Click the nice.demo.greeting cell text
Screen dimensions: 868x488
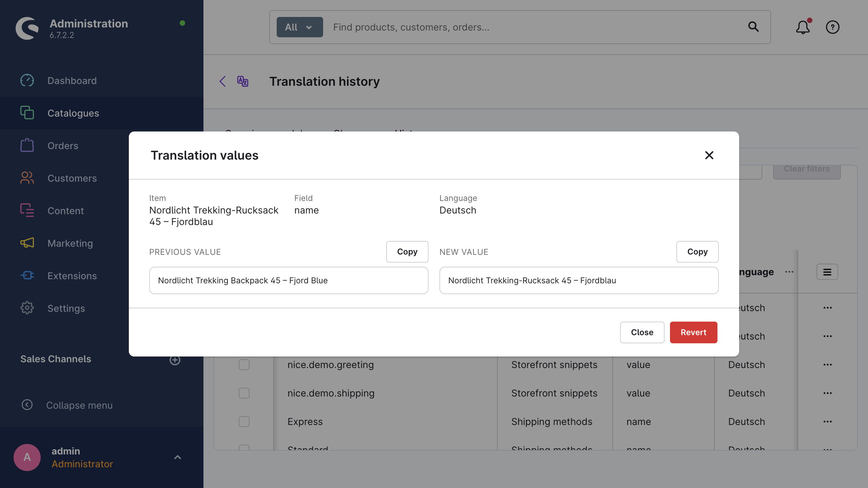(331, 365)
